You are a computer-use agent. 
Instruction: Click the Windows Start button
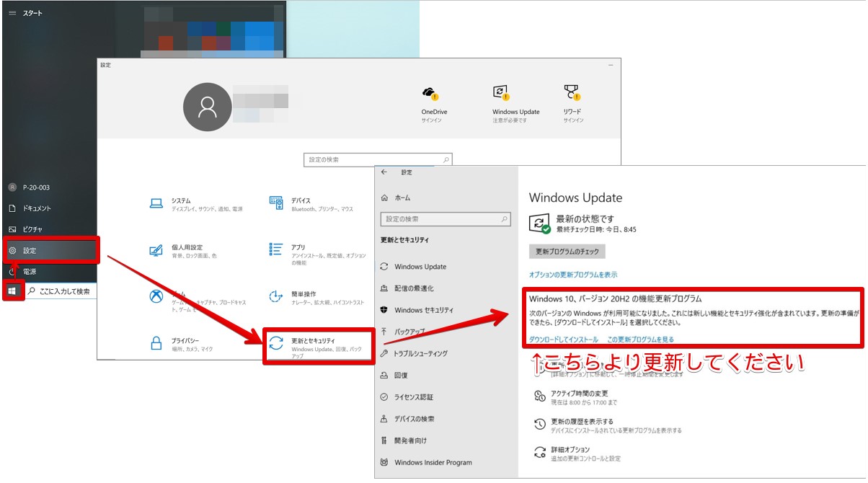pyautogui.click(x=12, y=291)
